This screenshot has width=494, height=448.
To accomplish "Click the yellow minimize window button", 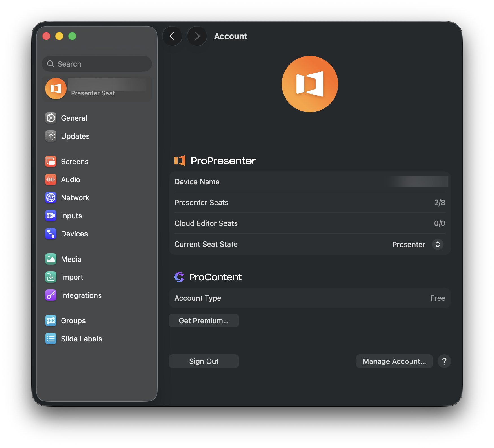I will 59,36.
